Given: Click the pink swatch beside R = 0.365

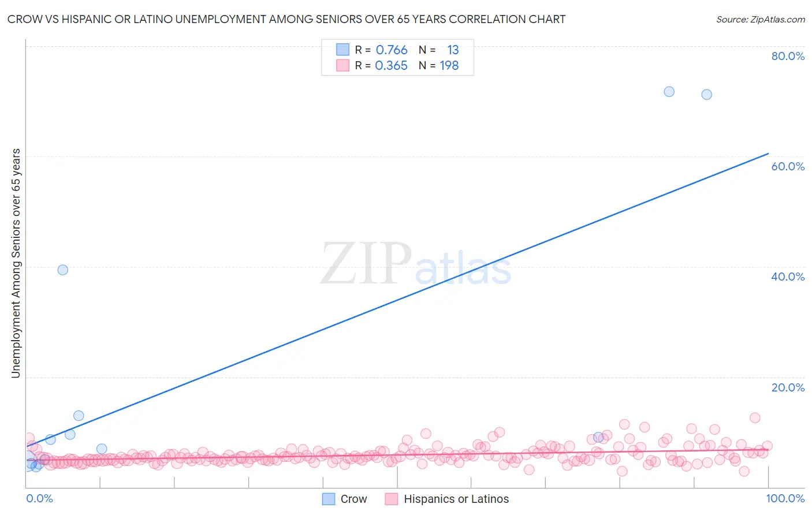Looking at the screenshot, I should [x=343, y=65].
